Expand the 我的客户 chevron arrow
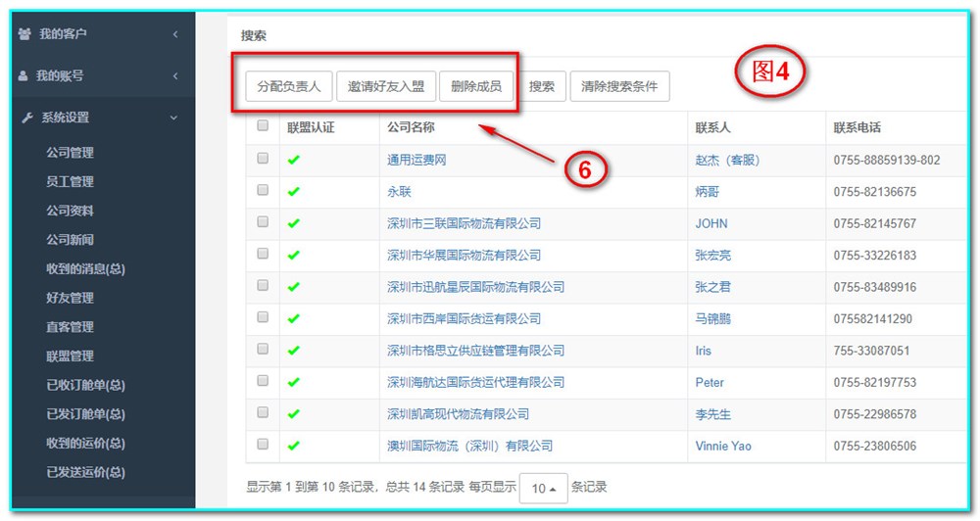980x521 pixels. pos(175,34)
